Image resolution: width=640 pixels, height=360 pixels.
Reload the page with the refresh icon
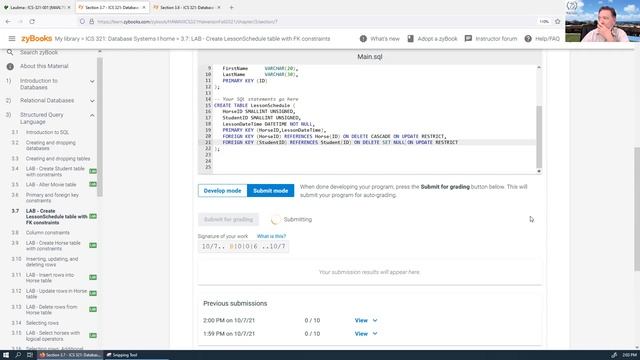point(32,21)
